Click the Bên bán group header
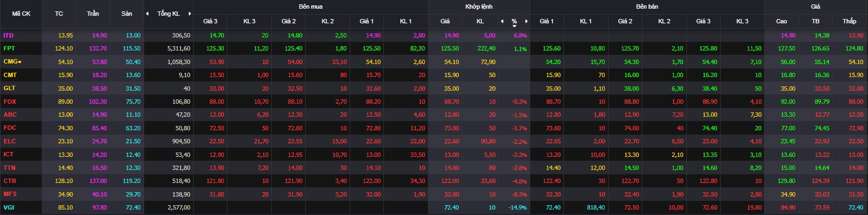 click(647, 7)
